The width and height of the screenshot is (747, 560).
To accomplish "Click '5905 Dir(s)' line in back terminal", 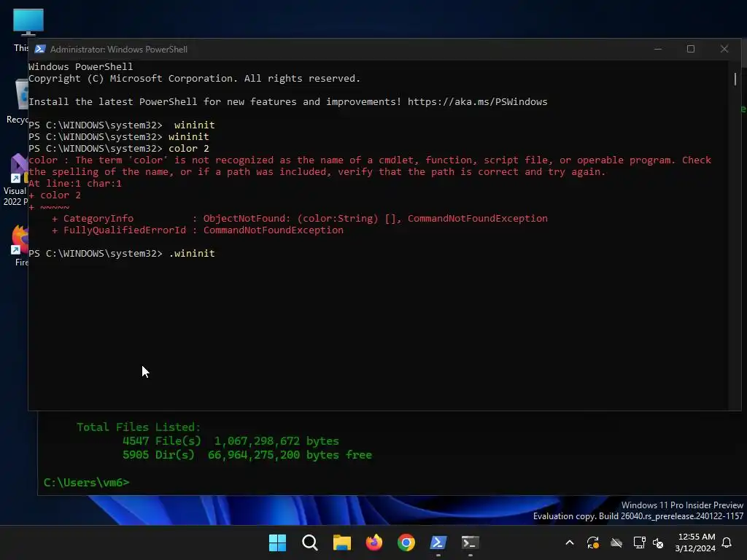I will point(247,455).
